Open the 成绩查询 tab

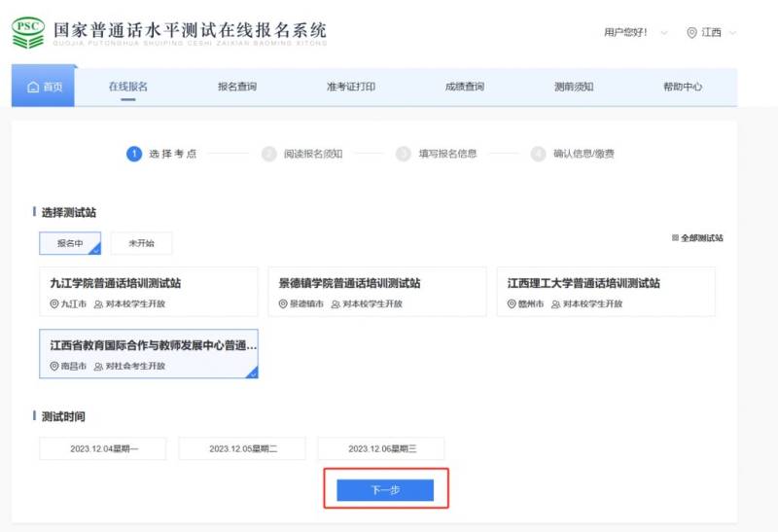pyautogui.click(x=464, y=87)
